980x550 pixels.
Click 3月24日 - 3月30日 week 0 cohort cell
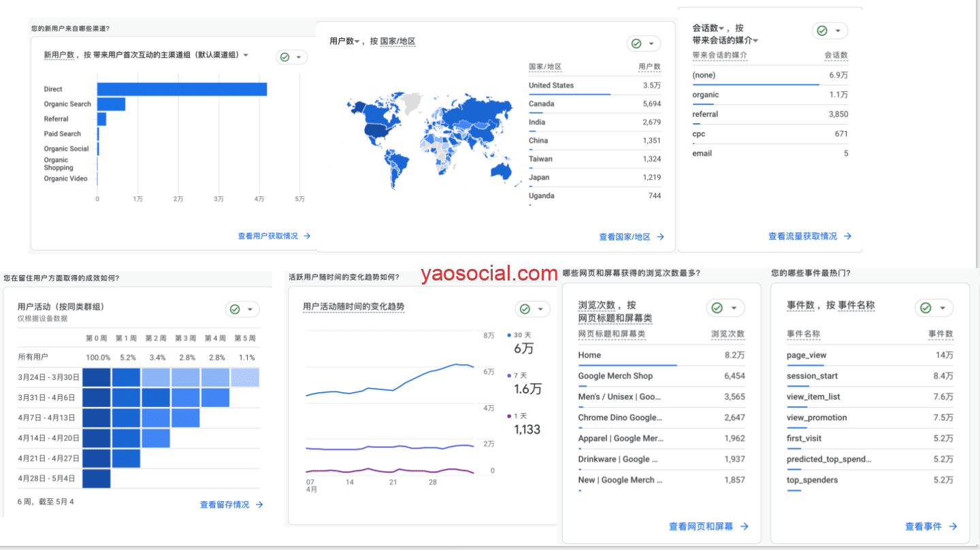[x=96, y=377]
